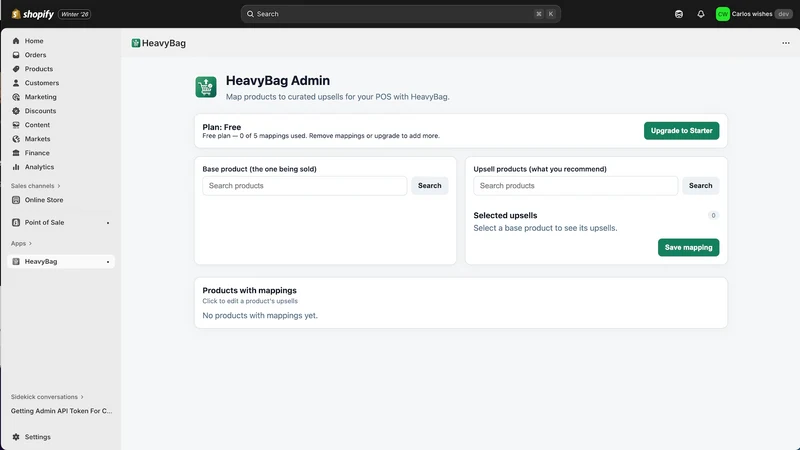Open the Finance bank icon
The image size is (800, 450).
(16, 153)
